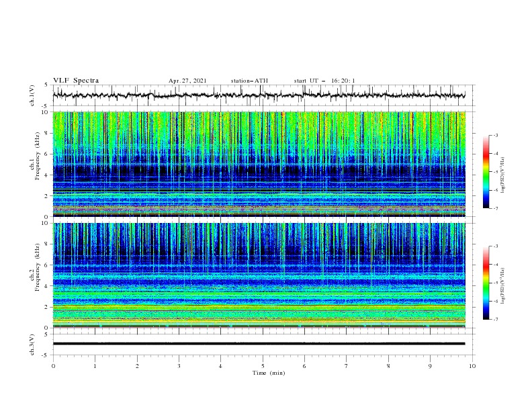Click the ch.1 spectrogram color bar
This screenshot has height=411, width=532.
[486, 172]
